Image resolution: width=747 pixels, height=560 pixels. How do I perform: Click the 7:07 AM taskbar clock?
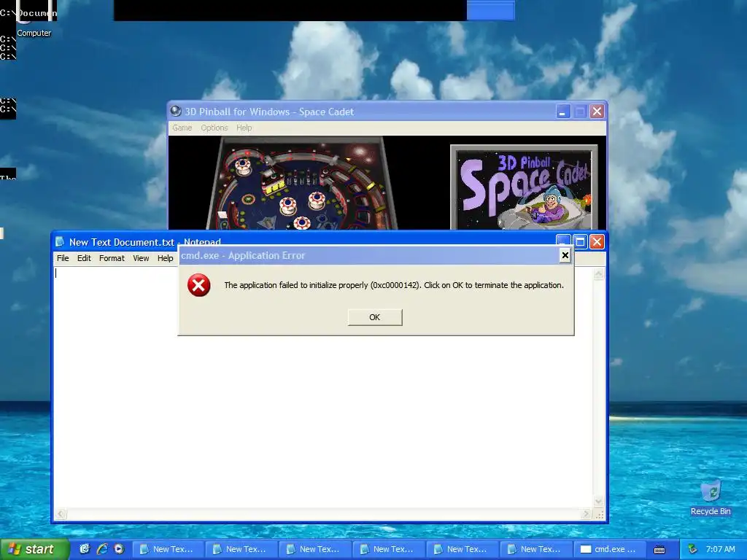click(720, 549)
